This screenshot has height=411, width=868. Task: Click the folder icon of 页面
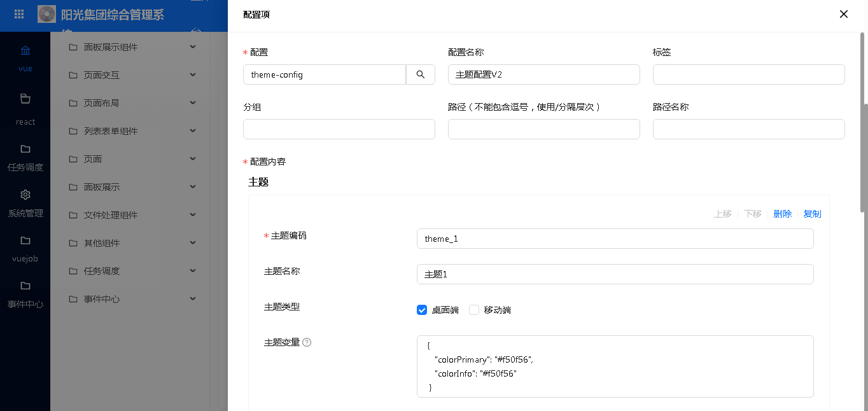(x=73, y=159)
